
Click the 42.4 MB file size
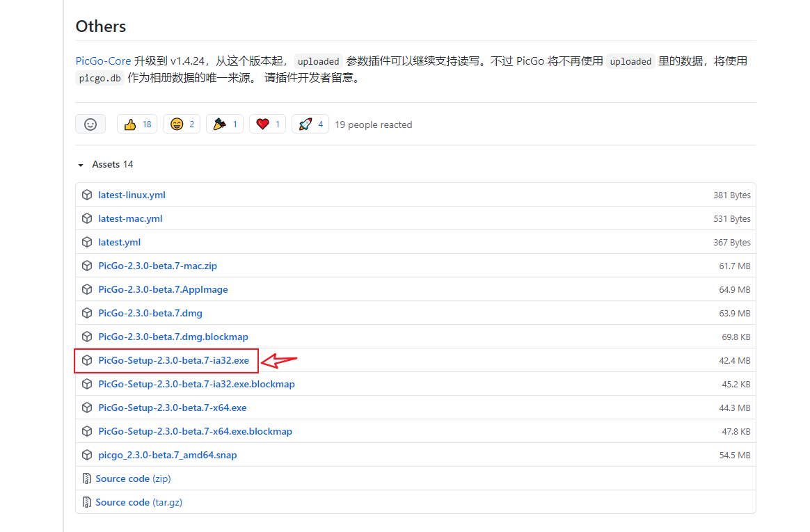pos(735,361)
